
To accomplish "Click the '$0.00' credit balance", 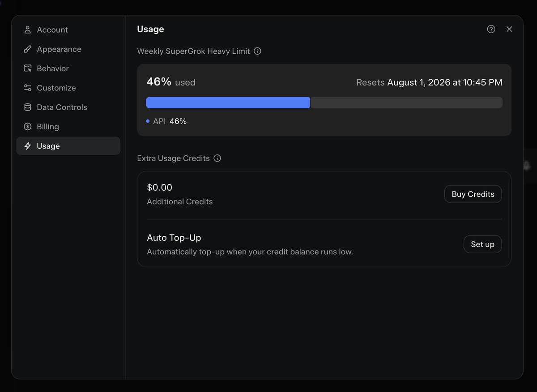I will (160, 187).
